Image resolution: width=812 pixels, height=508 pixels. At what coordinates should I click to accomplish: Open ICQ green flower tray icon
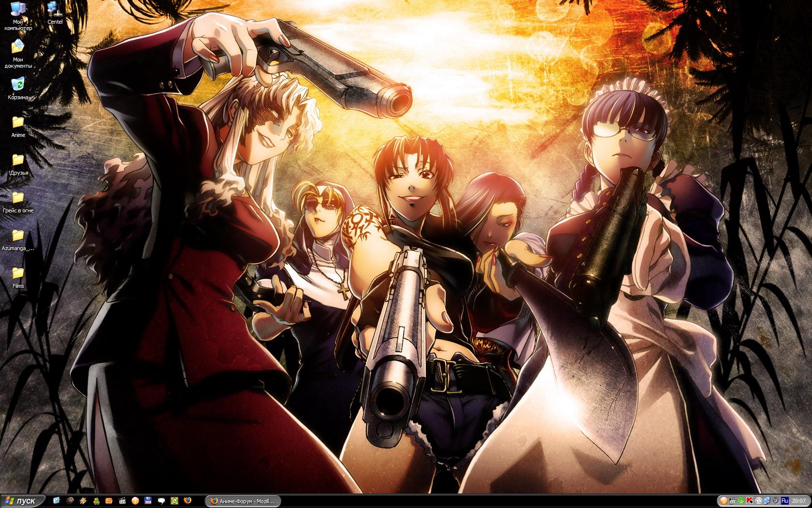[x=741, y=501]
